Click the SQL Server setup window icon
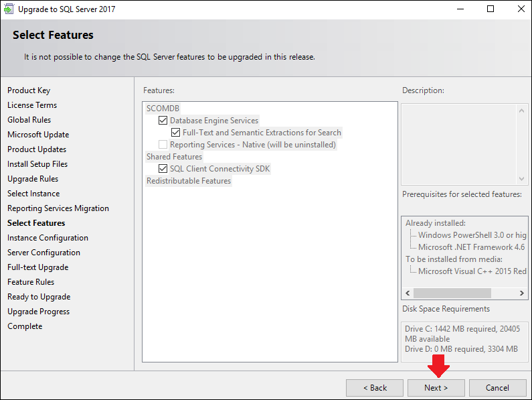 click(9, 9)
